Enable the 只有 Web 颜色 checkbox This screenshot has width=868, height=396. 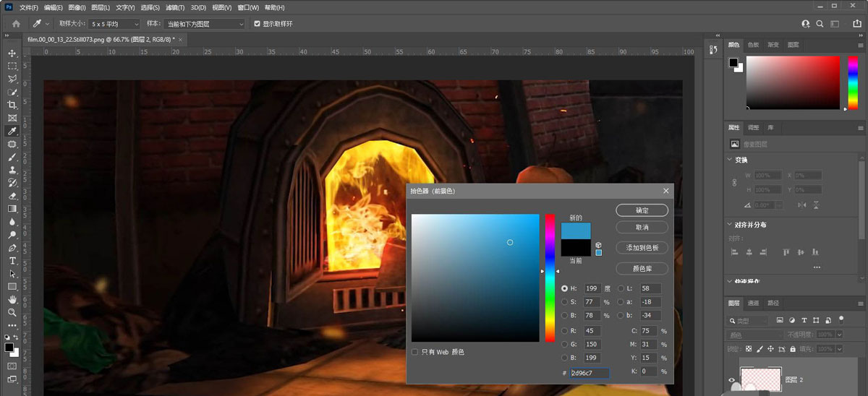(414, 352)
